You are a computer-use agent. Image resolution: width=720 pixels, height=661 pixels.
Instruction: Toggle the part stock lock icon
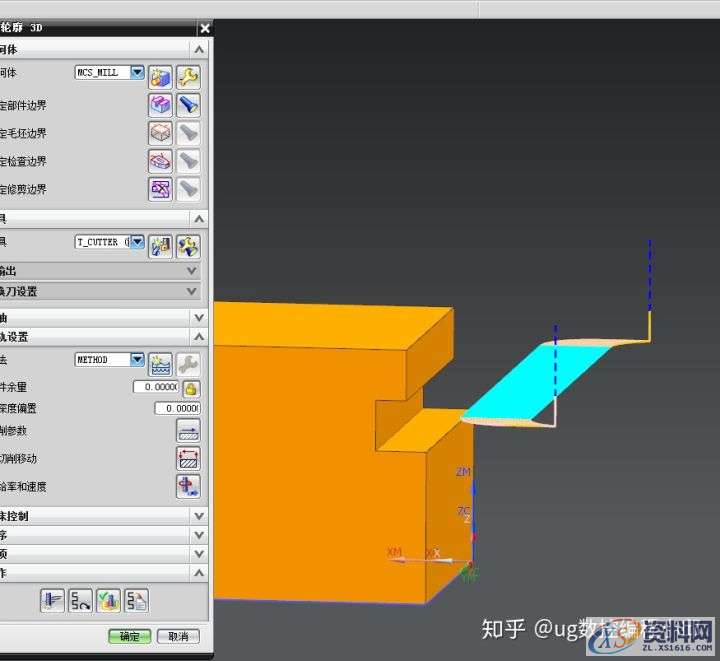pyautogui.click(x=190, y=388)
